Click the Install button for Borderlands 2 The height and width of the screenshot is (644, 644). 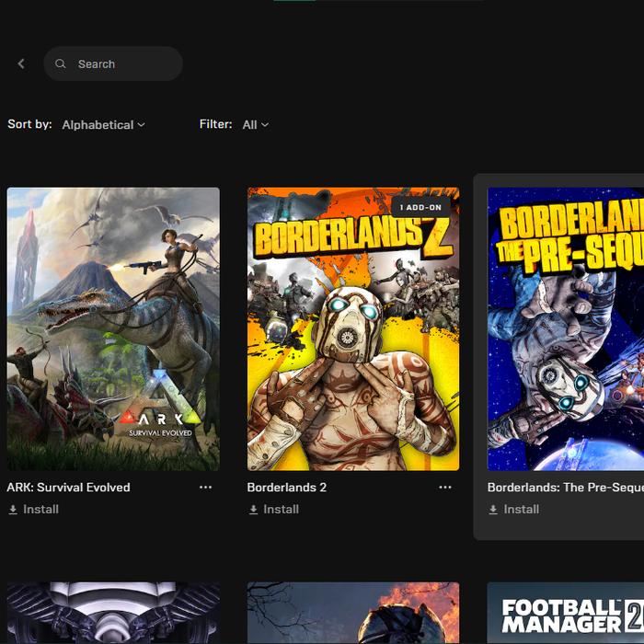click(x=273, y=510)
